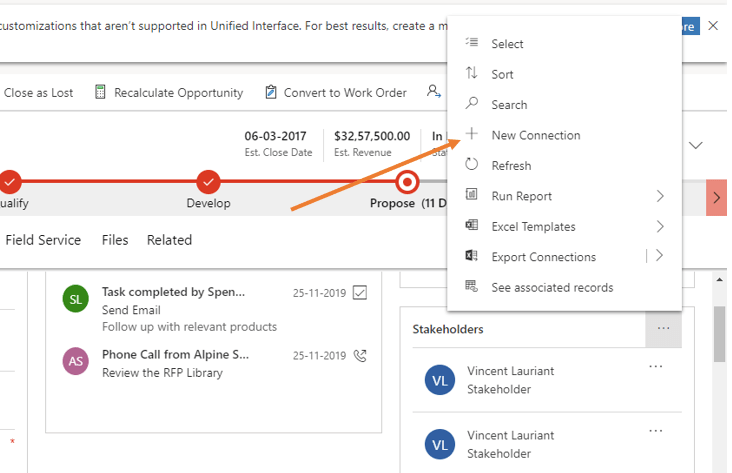Image resolution: width=732 pixels, height=473 pixels.
Task: Expand the Run Report submenu arrow
Action: (x=660, y=196)
